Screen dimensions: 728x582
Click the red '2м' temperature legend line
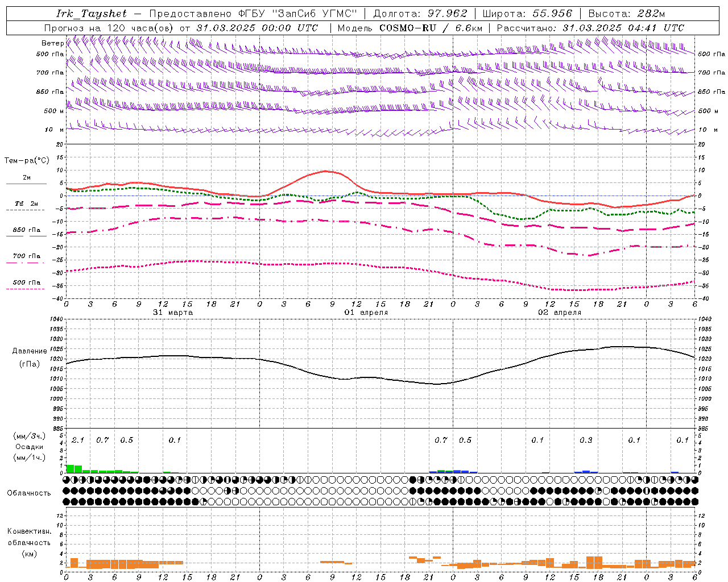(x=26, y=184)
